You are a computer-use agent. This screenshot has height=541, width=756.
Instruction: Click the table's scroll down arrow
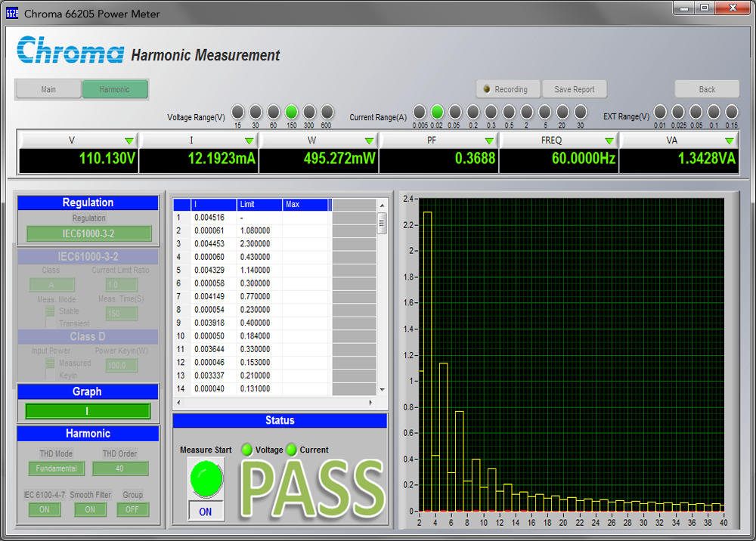(x=382, y=390)
